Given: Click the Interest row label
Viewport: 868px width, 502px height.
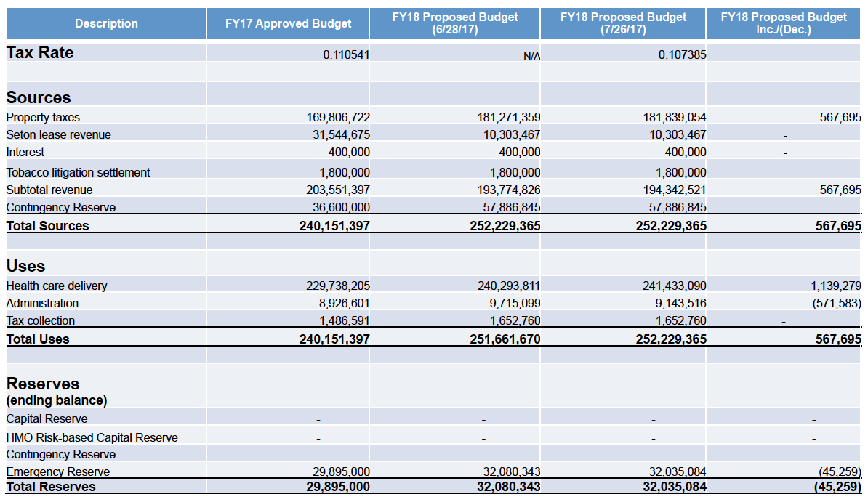Looking at the screenshot, I should (x=25, y=153).
